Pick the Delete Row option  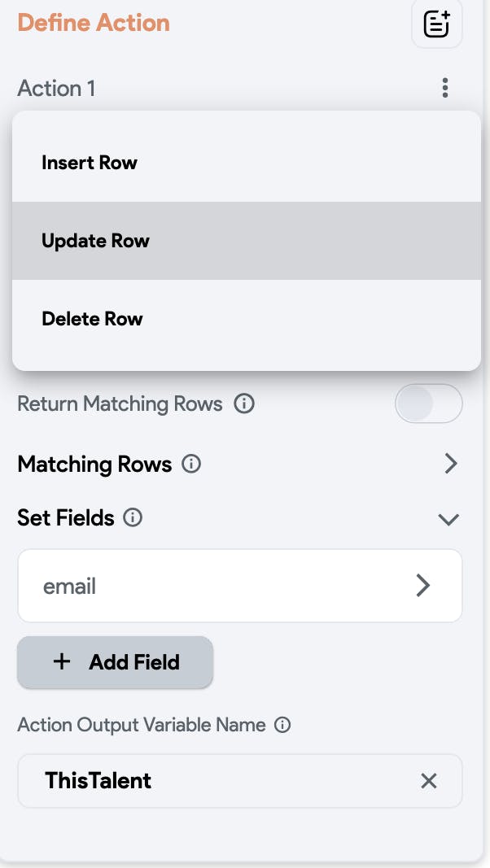92,319
